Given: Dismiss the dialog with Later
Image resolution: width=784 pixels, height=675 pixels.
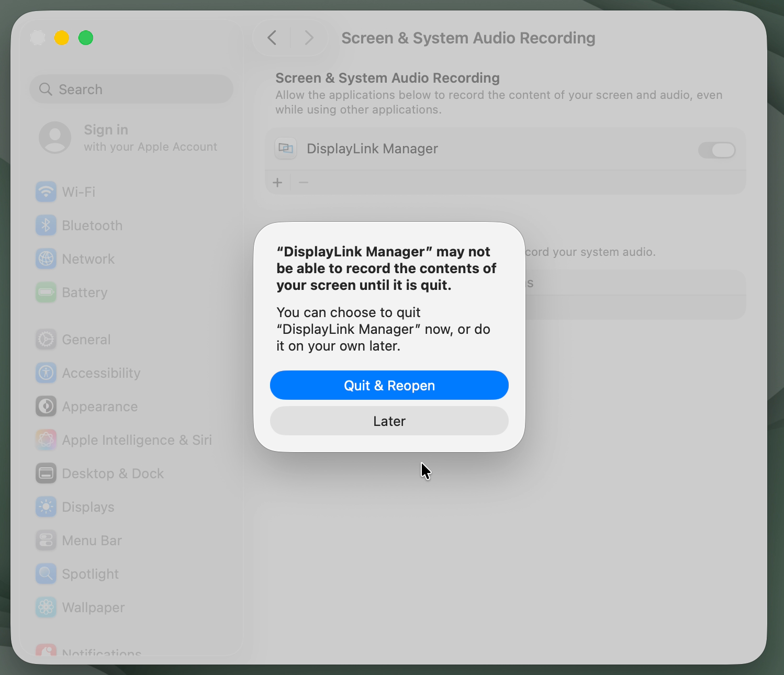Looking at the screenshot, I should [x=389, y=421].
